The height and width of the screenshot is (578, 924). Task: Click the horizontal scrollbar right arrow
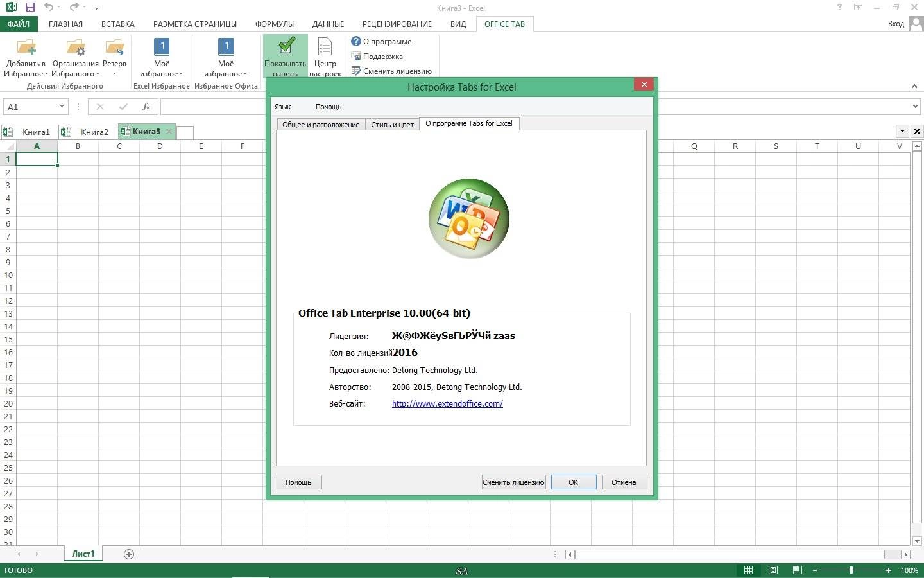pos(905,554)
